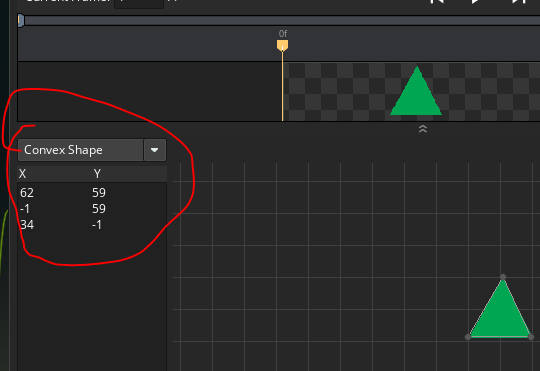Click the Y column header

point(97,174)
